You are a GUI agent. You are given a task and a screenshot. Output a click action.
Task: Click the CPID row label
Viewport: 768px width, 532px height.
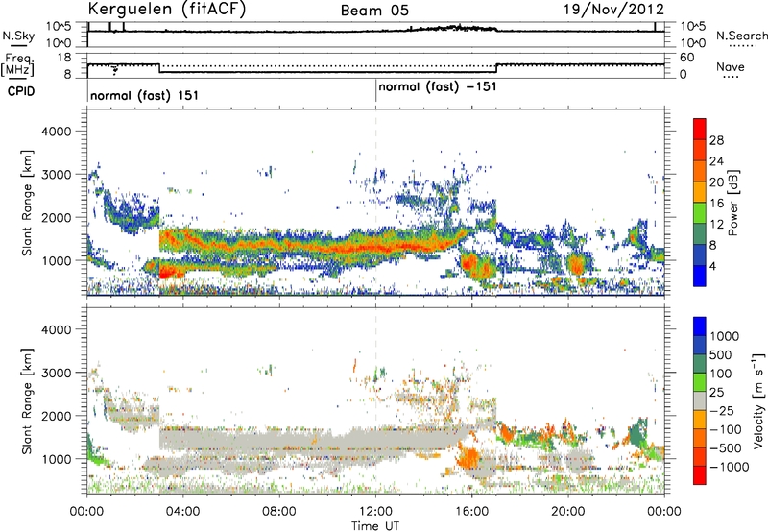click(x=21, y=91)
